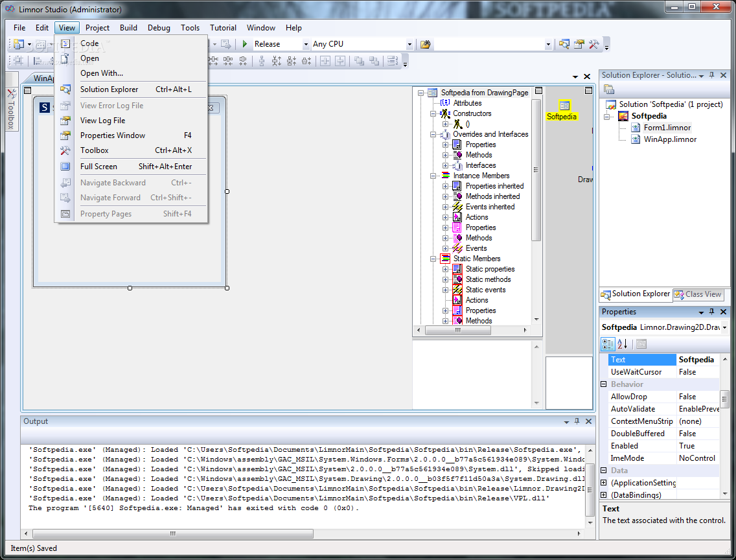Click the New Project toolbar icon
Screen dimensions: 736x560
point(18,44)
